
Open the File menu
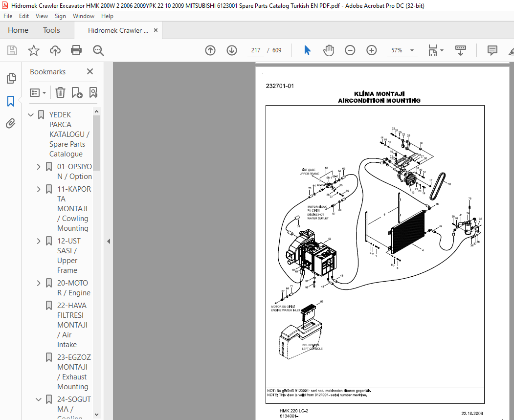8,16
